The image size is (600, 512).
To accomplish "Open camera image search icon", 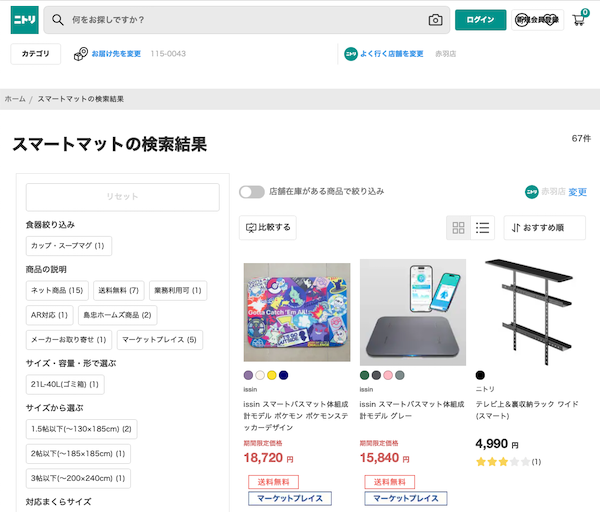I will 435,20.
